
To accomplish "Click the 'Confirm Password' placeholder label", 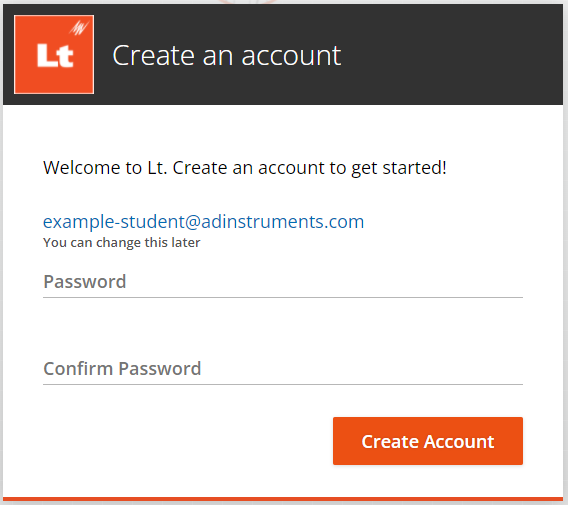I will [122, 369].
